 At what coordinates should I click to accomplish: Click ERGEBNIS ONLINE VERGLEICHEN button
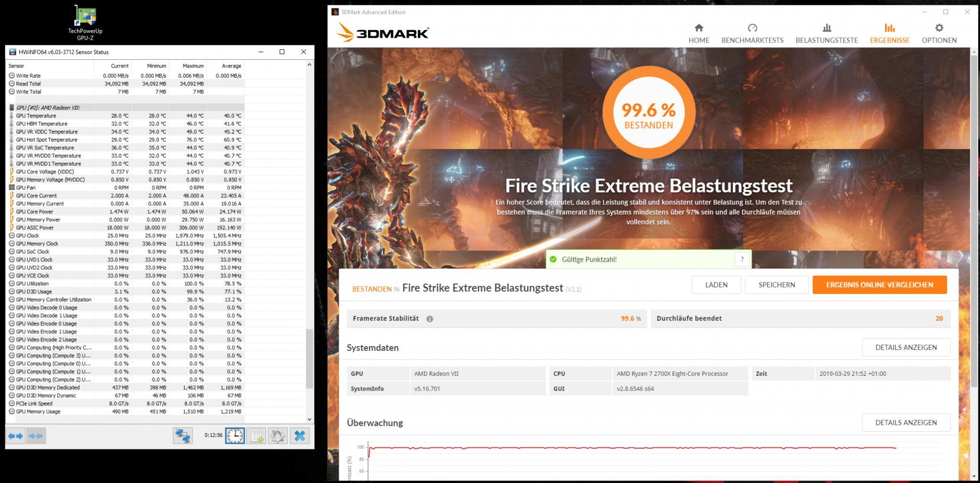(879, 285)
